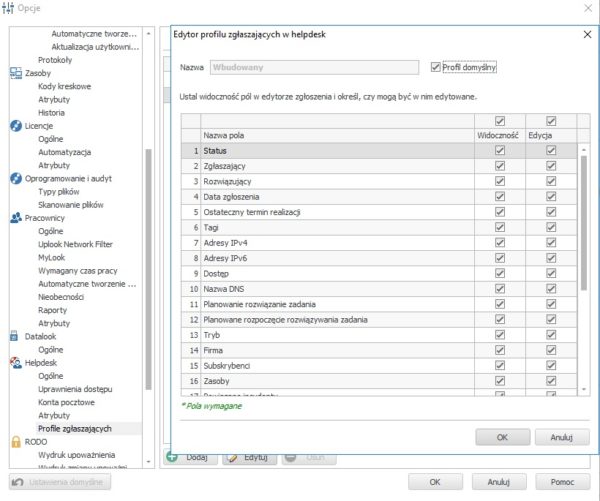This screenshot has height=501, width=600.
Task: Click the RODO padlock icon
Action: pos(16,442)
